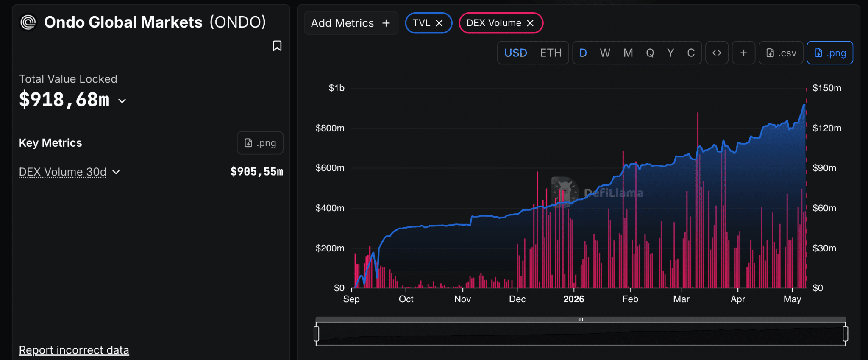
Task: Click the Dec label on the x-axis
Action: tap(517, 299)
